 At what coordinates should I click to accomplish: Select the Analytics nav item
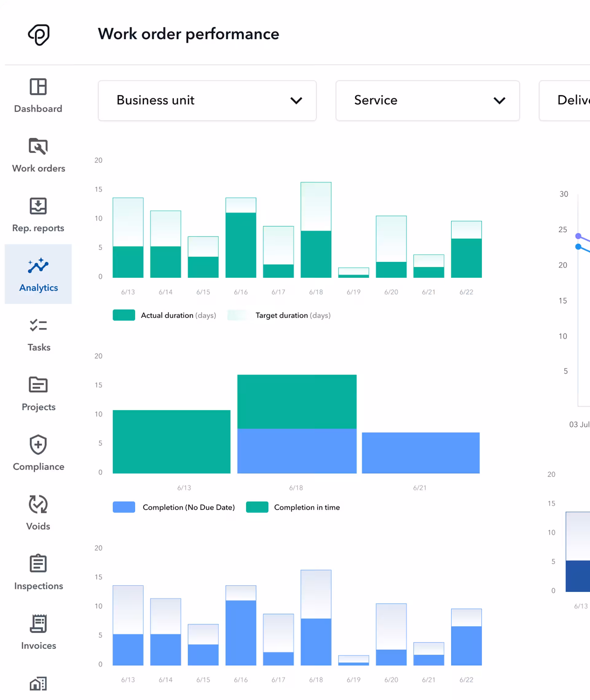38,274
